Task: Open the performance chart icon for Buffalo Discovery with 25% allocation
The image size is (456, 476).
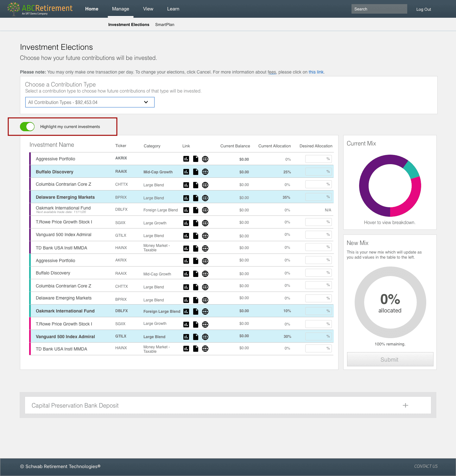Action: point(186,172)
